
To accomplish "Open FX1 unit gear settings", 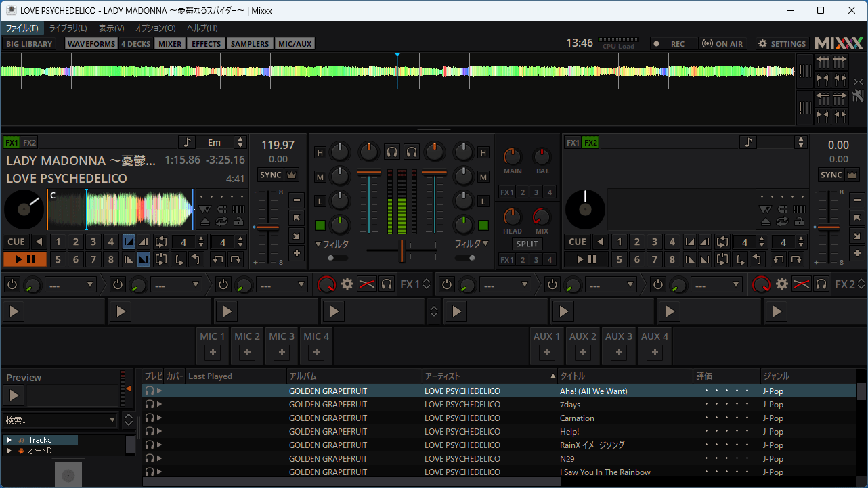I will point(347,284).
